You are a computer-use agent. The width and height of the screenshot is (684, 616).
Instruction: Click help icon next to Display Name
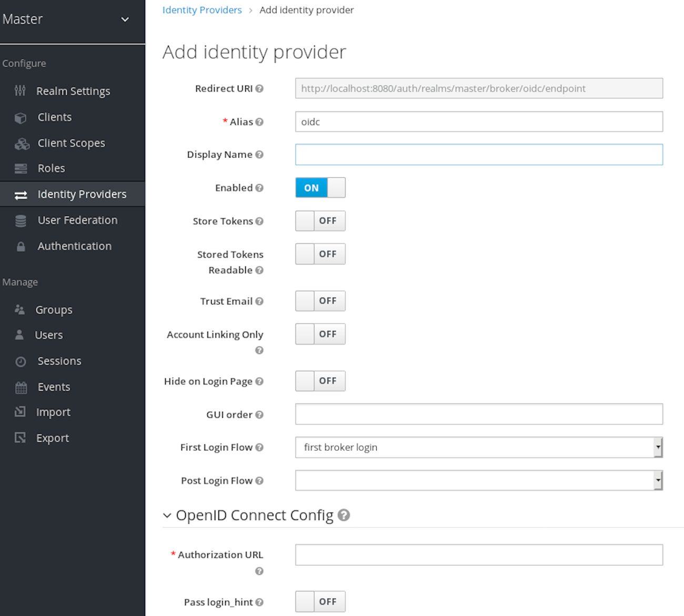[259, 155]
